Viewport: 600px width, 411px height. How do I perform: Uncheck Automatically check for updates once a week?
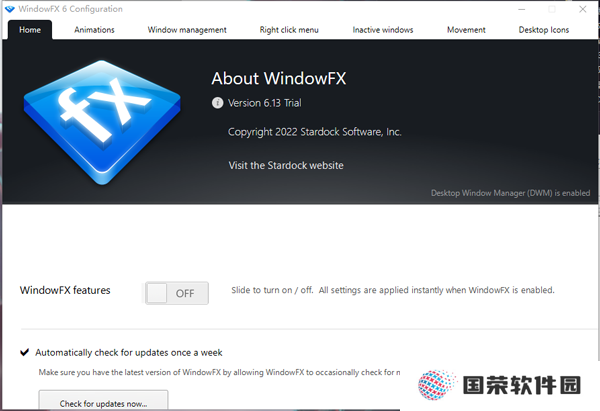pyautogui.click(x=24, y=352)
